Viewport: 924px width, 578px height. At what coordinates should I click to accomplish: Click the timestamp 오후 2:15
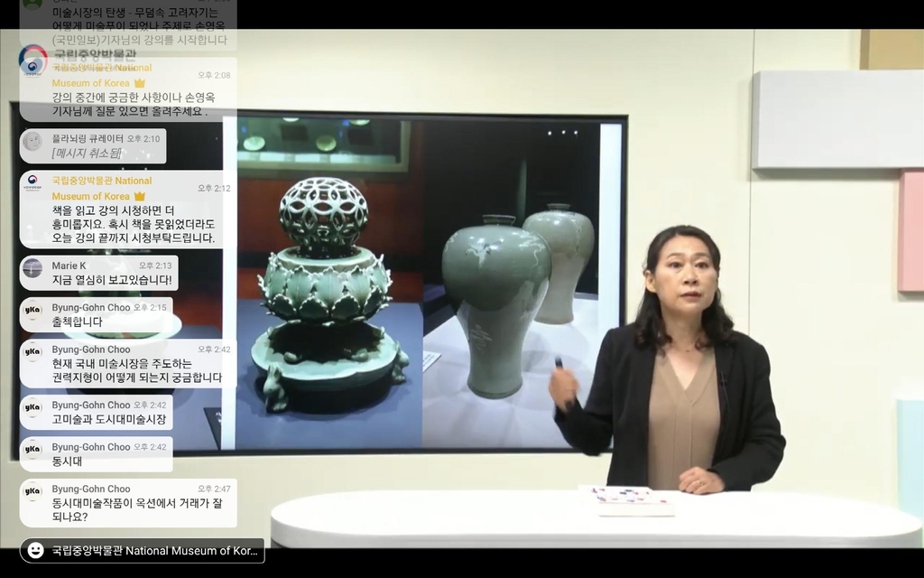(x=150, y=307)
